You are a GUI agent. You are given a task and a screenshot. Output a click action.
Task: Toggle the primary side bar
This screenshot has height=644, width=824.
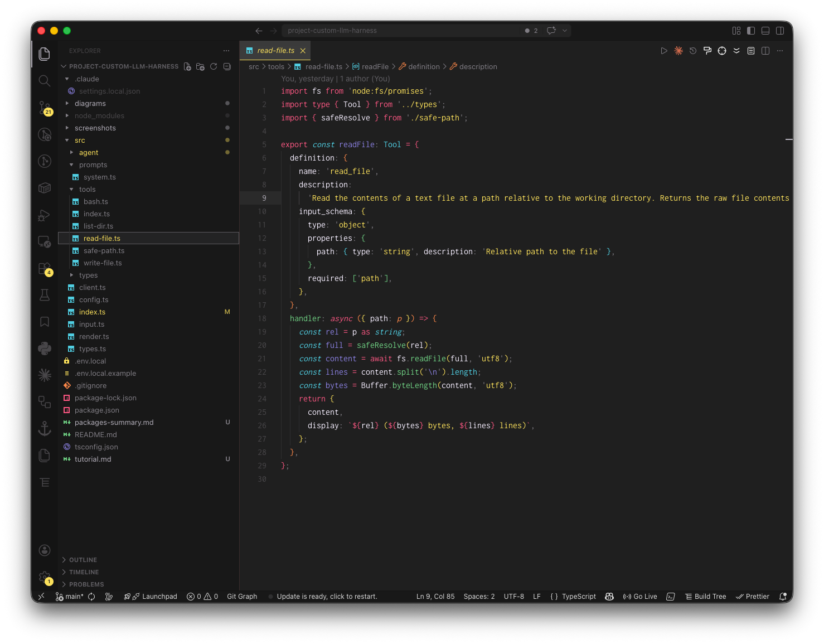[751, 31]
